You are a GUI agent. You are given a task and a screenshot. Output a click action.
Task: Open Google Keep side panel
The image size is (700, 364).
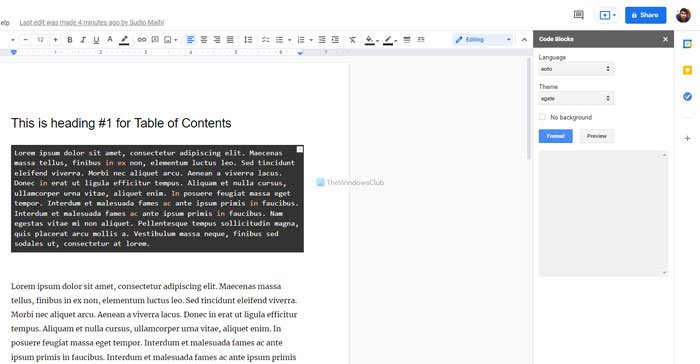pyautogui.click(x=687, y=70)
